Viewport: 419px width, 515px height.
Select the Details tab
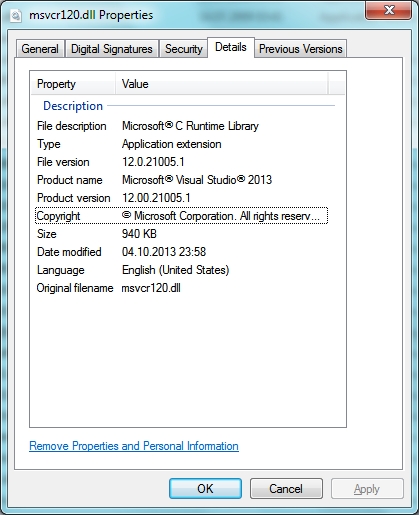(231, 47)
